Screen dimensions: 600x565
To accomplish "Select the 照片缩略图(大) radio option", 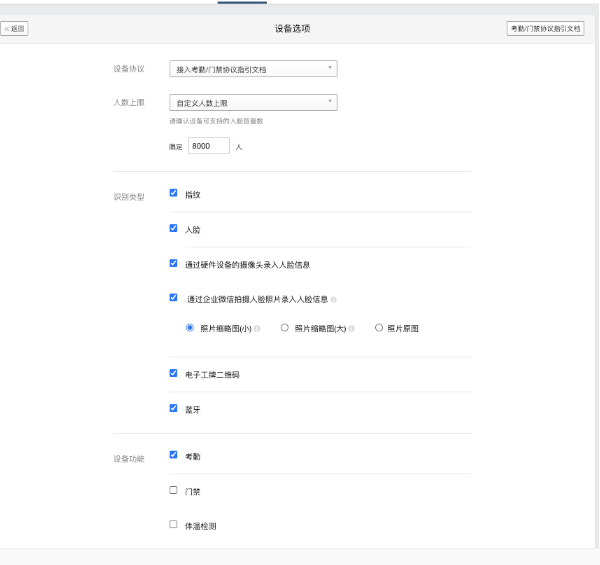I will tap(285, 327).
